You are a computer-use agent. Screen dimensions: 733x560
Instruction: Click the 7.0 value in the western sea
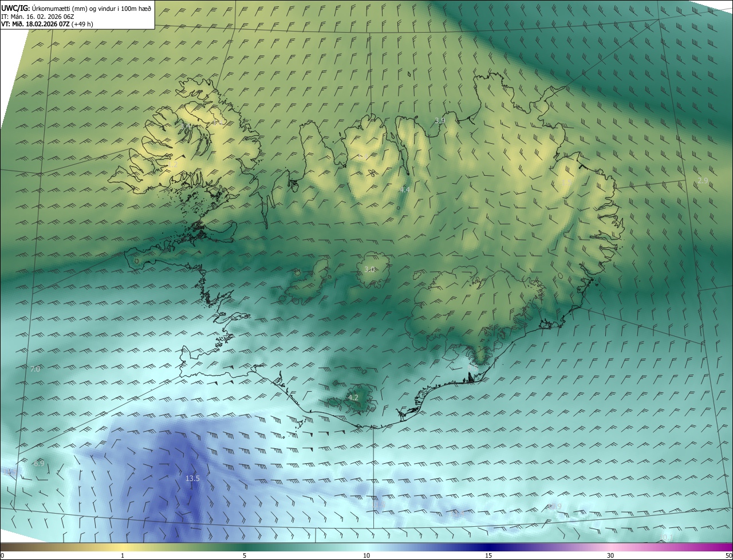coord(35,369)
